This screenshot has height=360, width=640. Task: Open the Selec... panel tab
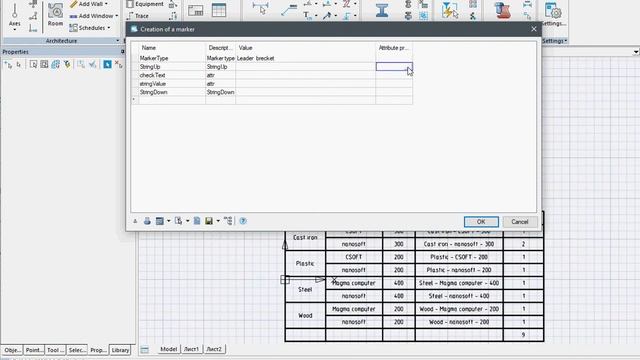77,350
